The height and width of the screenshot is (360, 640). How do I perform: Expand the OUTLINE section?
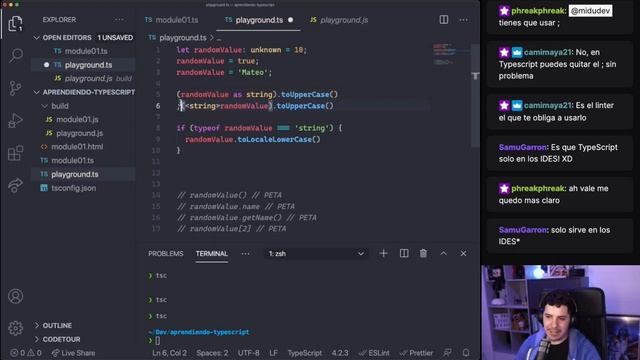83,325
